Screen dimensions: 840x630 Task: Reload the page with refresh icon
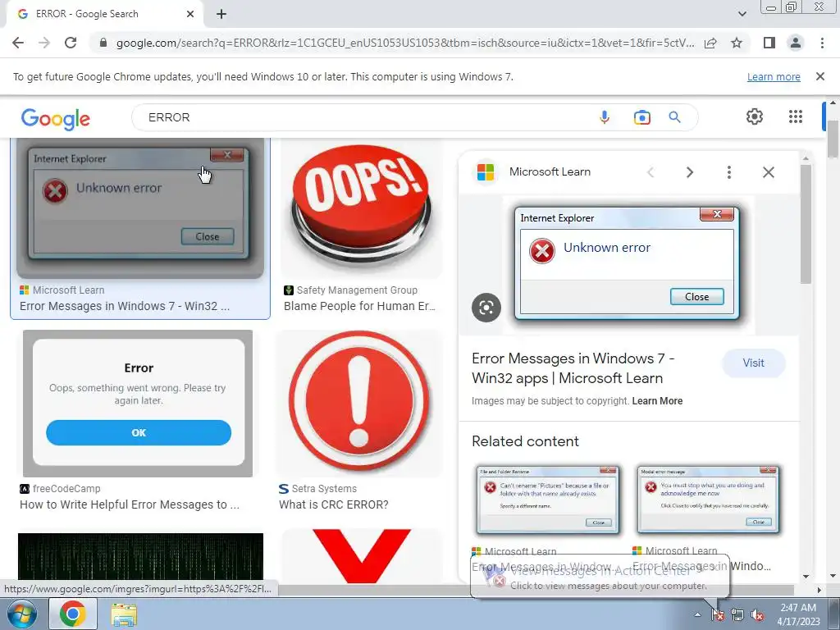tap(71, 43)
